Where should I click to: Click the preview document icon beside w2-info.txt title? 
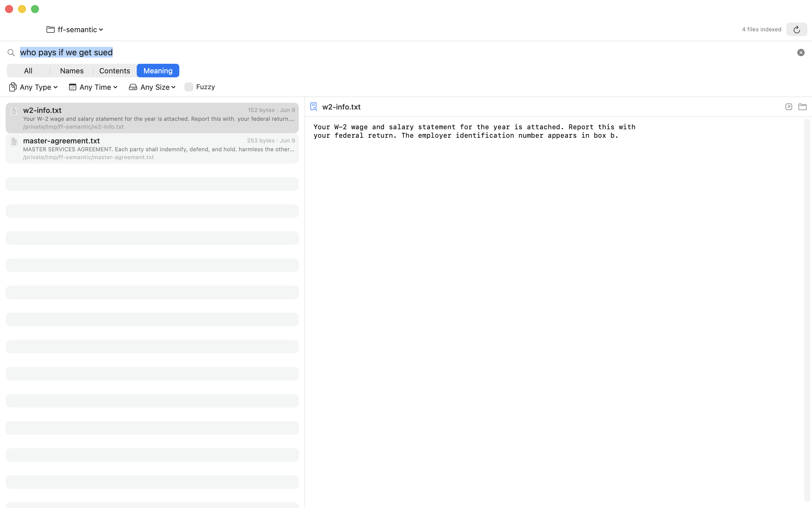click(x=314, y=107)
